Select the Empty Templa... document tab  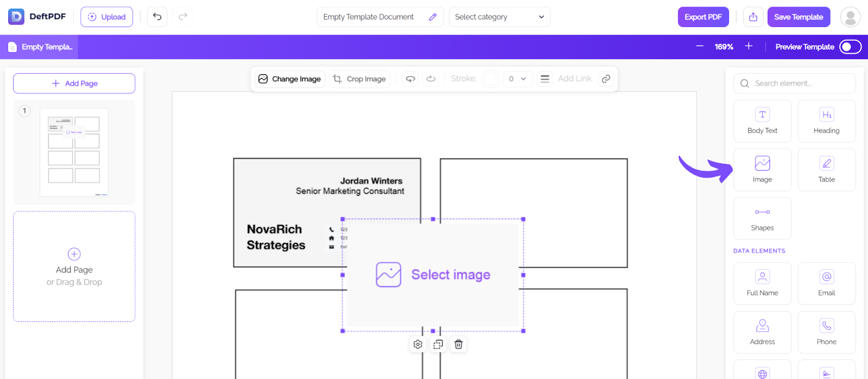[40, 47]
